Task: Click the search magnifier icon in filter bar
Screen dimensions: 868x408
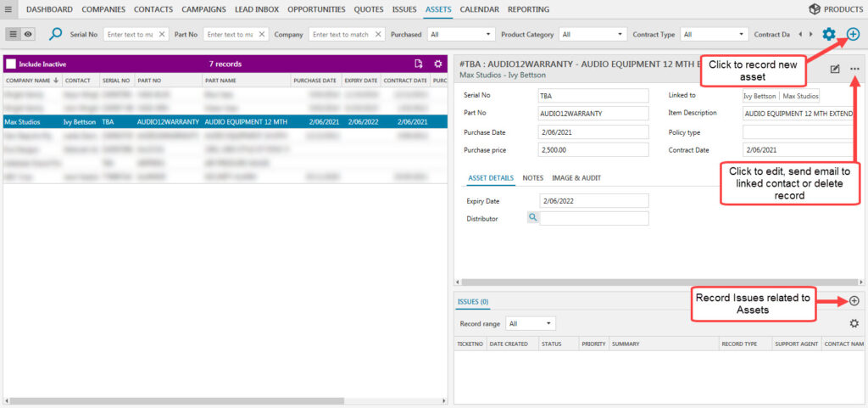Action: click(x=56, y=35)
